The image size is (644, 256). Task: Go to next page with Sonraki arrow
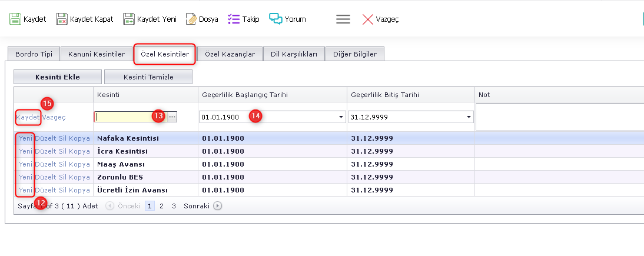(x=218, y=206)
